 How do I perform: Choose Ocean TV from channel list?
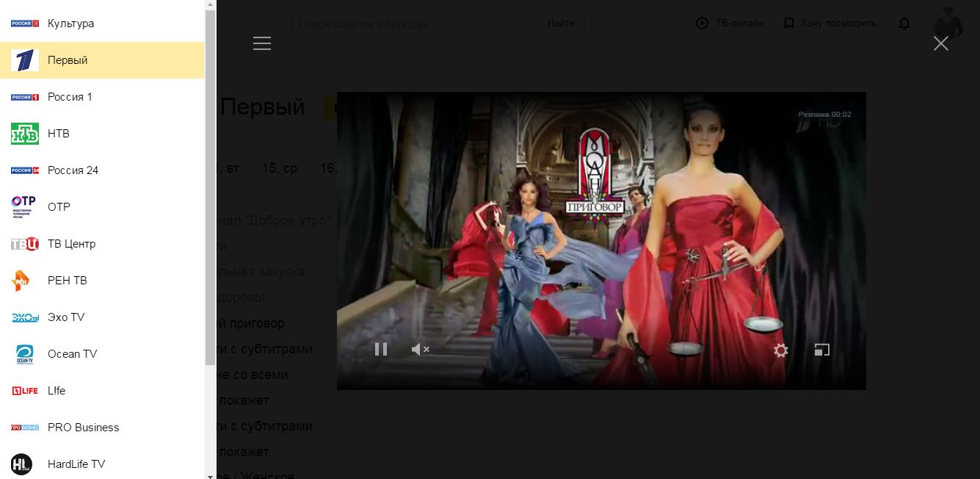(102, 354)
